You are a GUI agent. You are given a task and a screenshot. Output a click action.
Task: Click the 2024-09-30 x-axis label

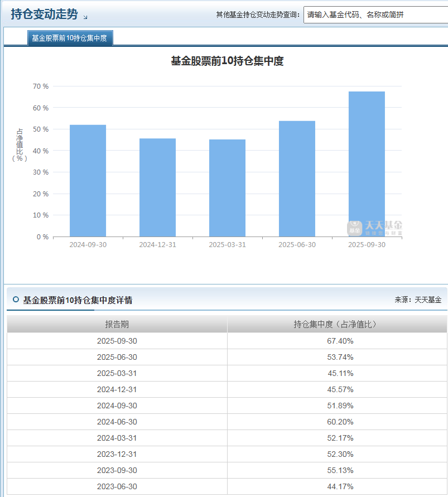tap(88, 244)
